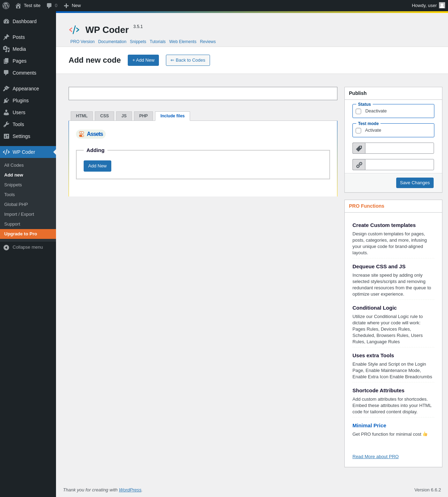Open the Web Elements link
The image size is (448, 497).
pyautogui.click(x=183, y=42)
